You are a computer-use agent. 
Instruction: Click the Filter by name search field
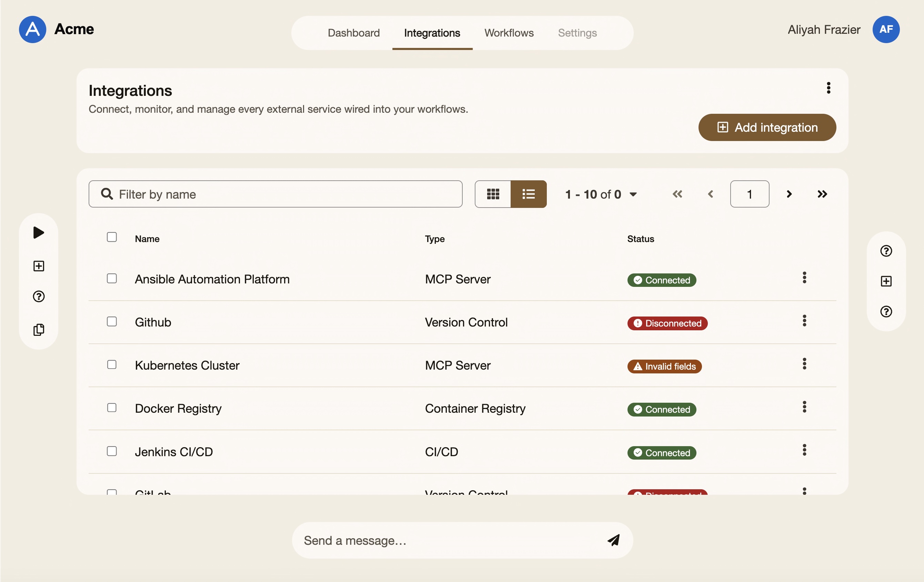[275, 194]
